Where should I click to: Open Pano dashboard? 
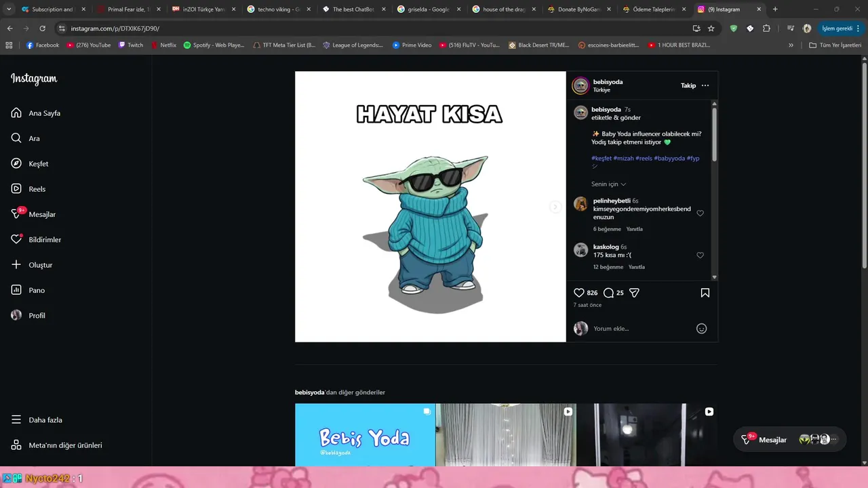pyautogui.click(x=28, y=290)
